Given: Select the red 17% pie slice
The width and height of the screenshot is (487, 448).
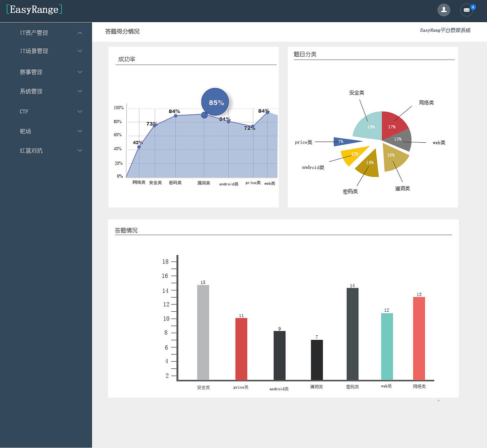Looking at the screenshot, I should pos(393,126).
